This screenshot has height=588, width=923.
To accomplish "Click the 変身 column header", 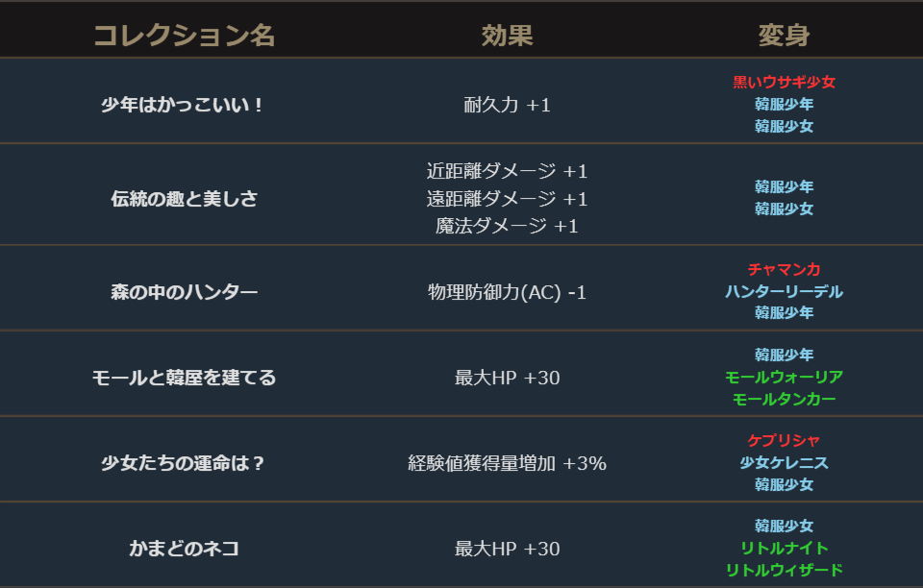I will point(784,37).
